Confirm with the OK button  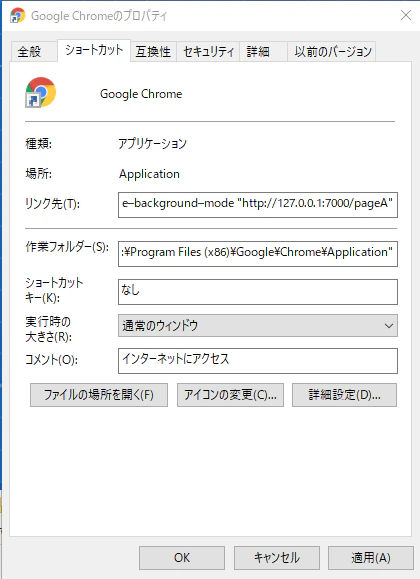pyautogui.click(x=182, y=558)
